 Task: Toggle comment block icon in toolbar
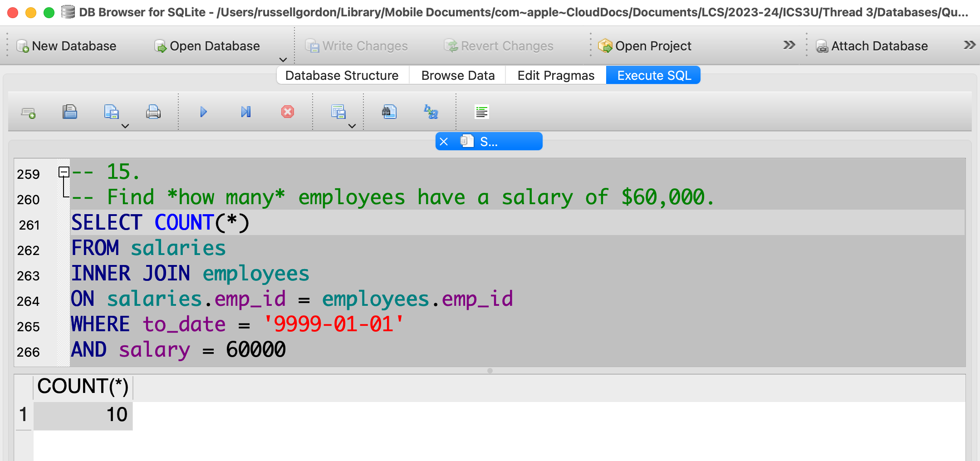[x=481, y=112]
